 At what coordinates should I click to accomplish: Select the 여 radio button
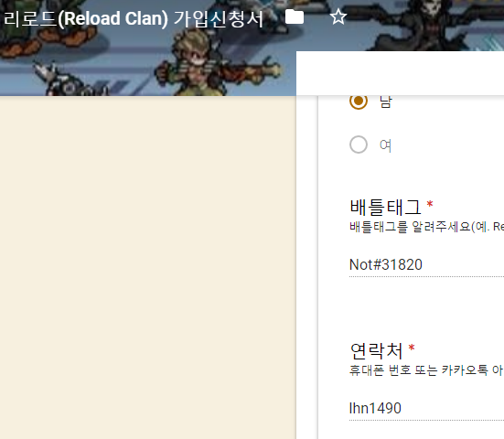coord(359,145)
